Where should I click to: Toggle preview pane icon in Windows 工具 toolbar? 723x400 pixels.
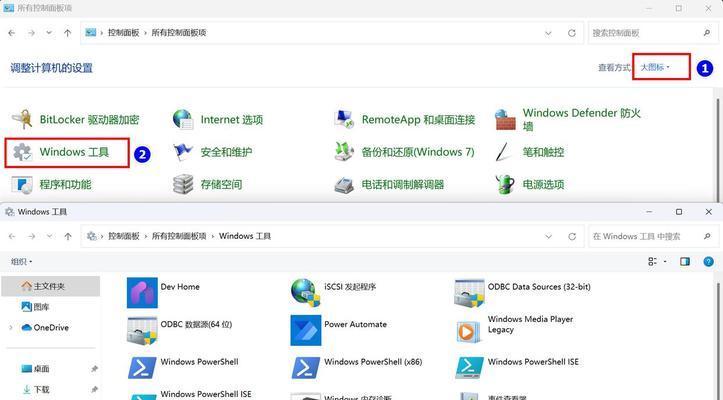685,262
